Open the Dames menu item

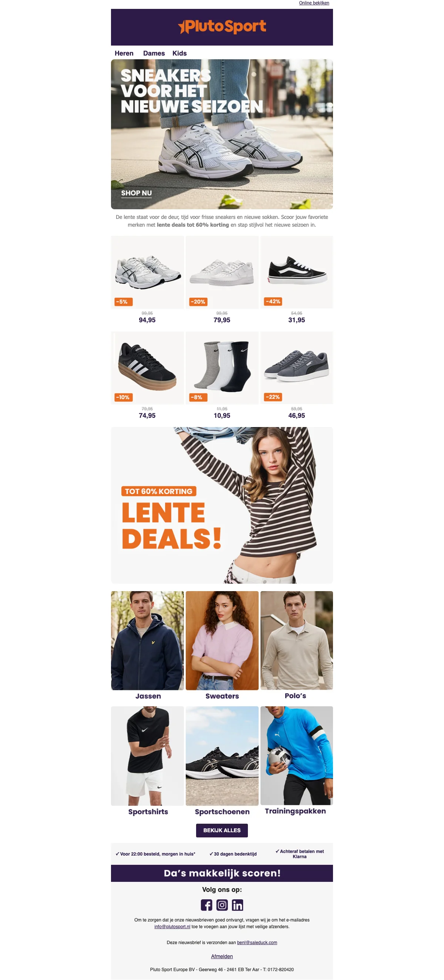click(154, 53)
